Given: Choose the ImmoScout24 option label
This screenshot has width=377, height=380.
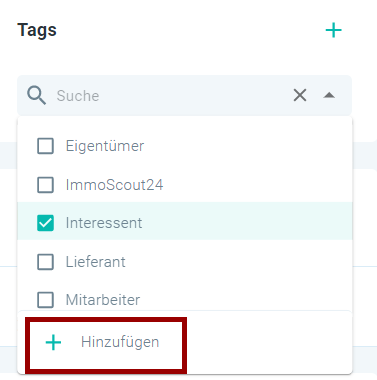Looking at the screenshot, I should pos(114,185).
